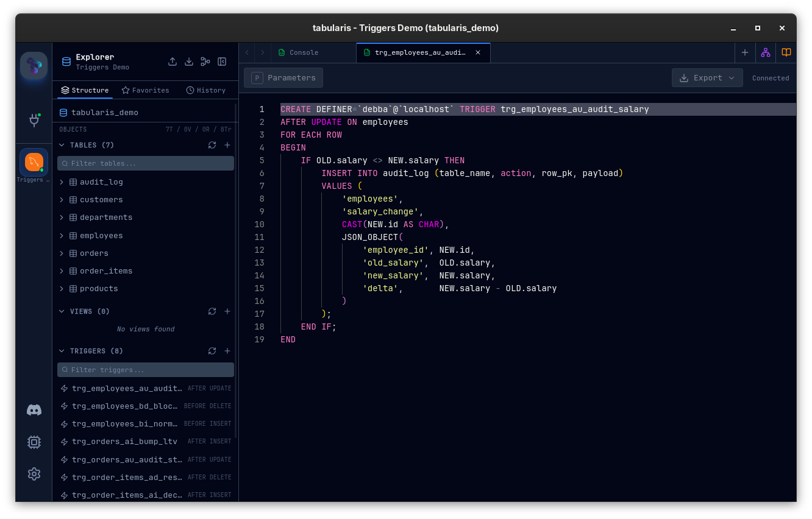Image resolution: width=812 pixels, height=519 pixels.
Task: Click the Filter tables input field
Action: [x=146, y=163]
